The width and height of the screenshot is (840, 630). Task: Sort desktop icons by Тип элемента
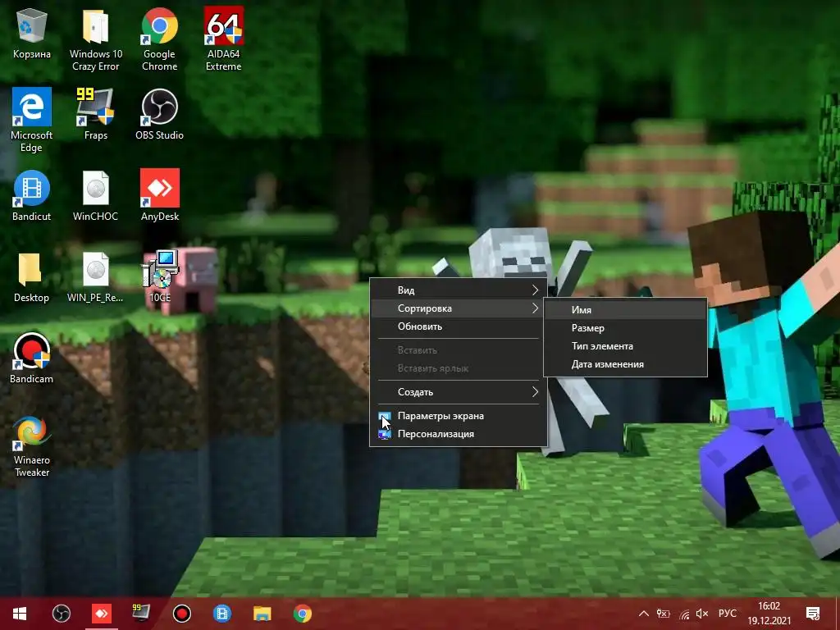coord(625,346)
